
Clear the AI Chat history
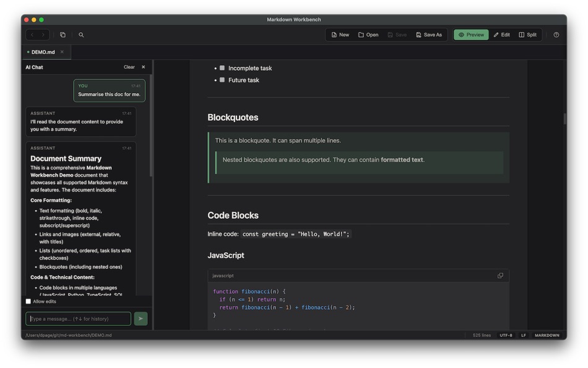coord(129,67)
